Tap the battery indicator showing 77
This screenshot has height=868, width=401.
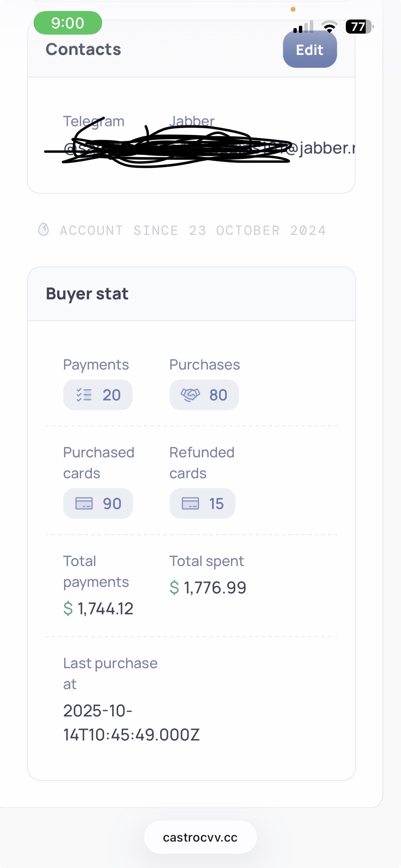pyautogui.click(x=359, y=27)
